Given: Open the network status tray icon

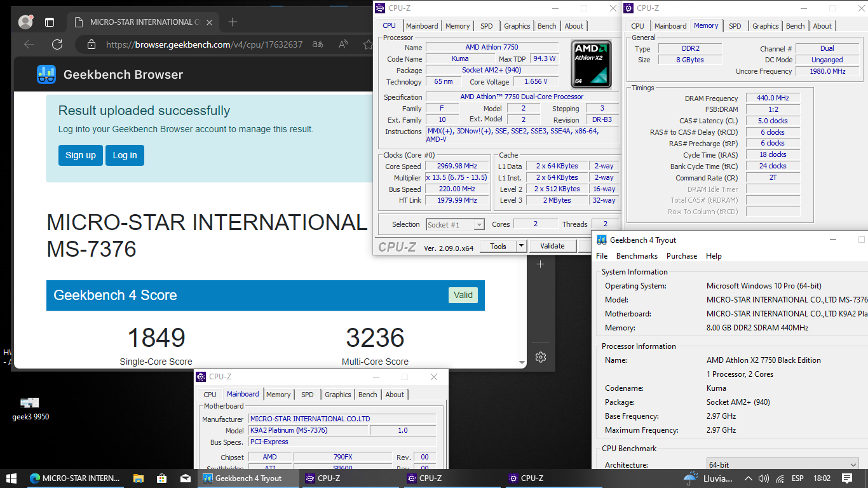Looking at the screenshot, I should pyautogui.click(x=779, y=478).
